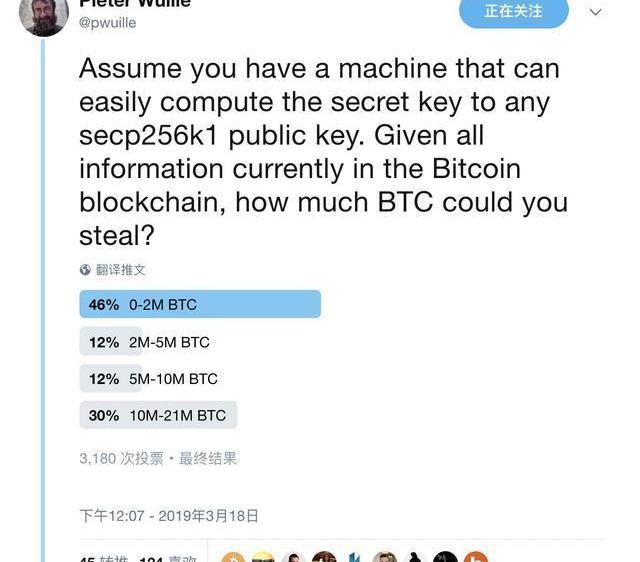Click the blue logo liker avatar

354,557
